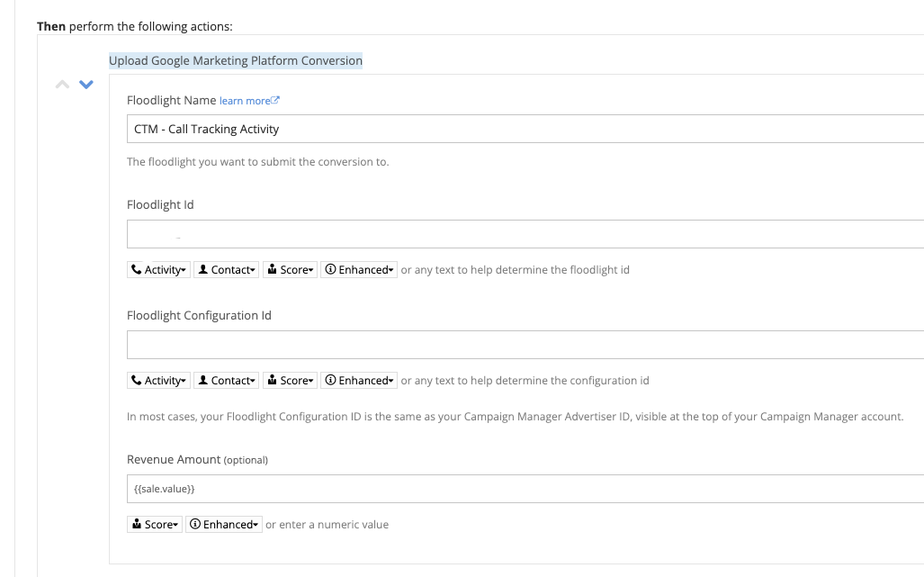Open the Score dropdown under Configuration Id

click(290, 380)
